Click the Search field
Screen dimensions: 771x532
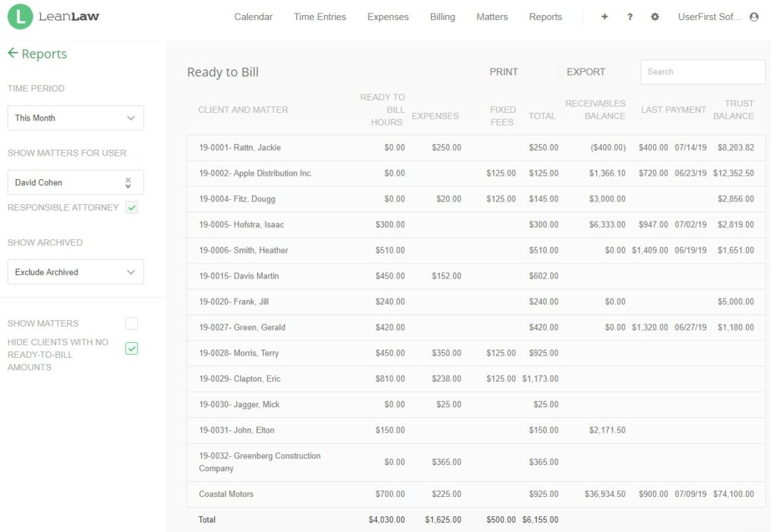click(702, 71)
